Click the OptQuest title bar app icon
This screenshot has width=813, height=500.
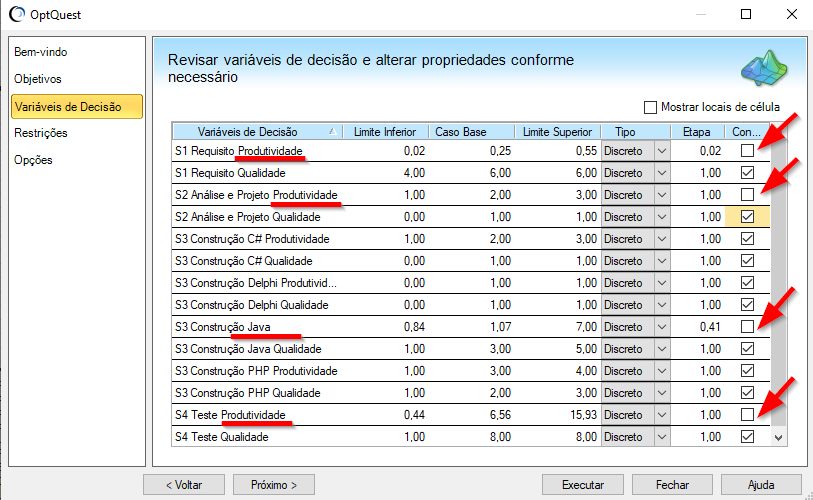click(15, 15)
